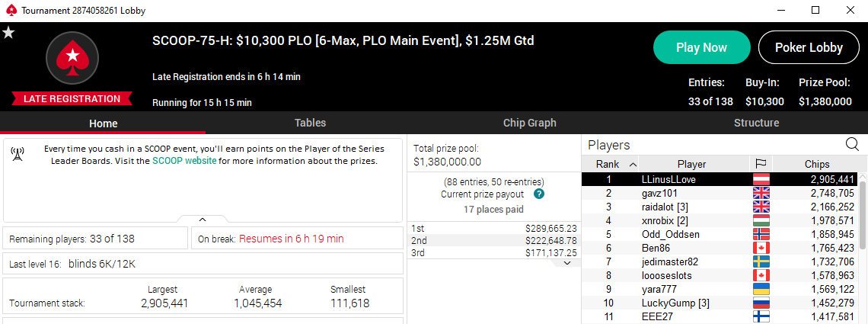This screenshot has width=868, height=324.
Task: Expand the payout list down chevron
Action: tap(566, 263)
